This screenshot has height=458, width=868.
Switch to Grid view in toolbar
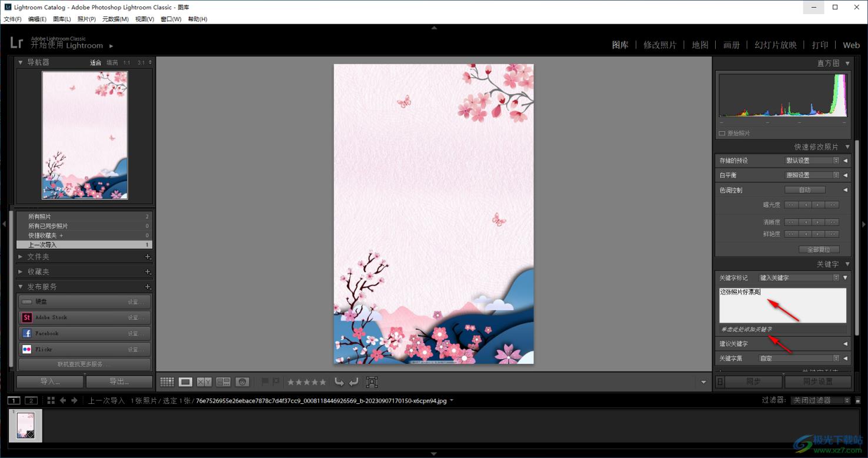tap(167, 382)
